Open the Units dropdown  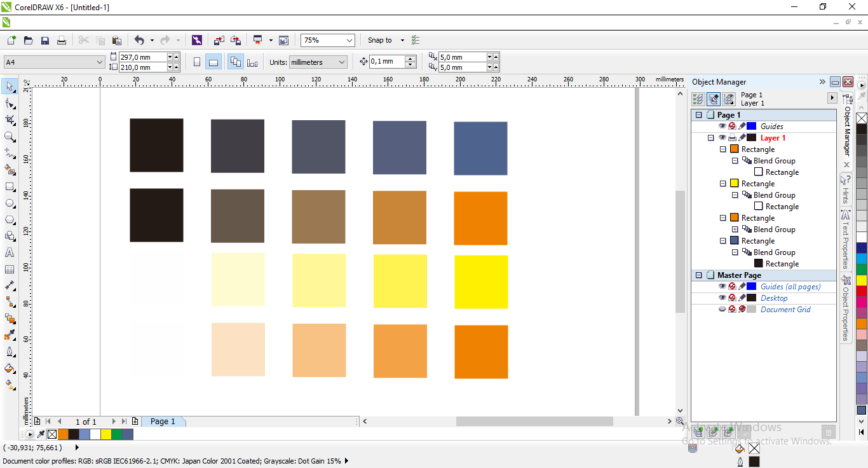pos(341,62)
